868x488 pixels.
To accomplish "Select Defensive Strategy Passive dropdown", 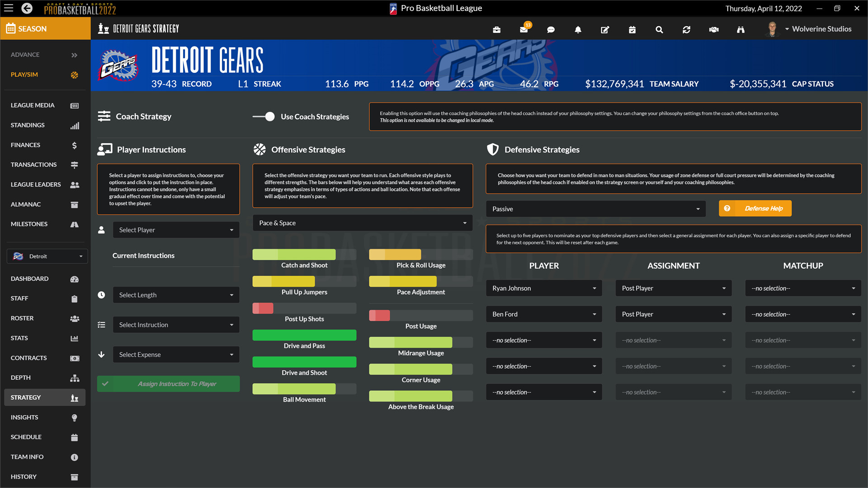I will (x=595, y=208).
